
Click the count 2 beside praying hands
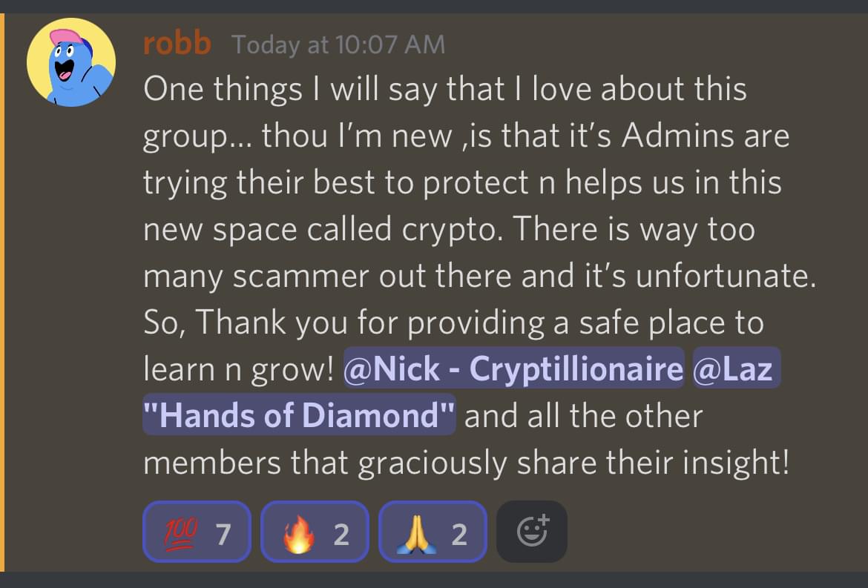pos(459,535)
